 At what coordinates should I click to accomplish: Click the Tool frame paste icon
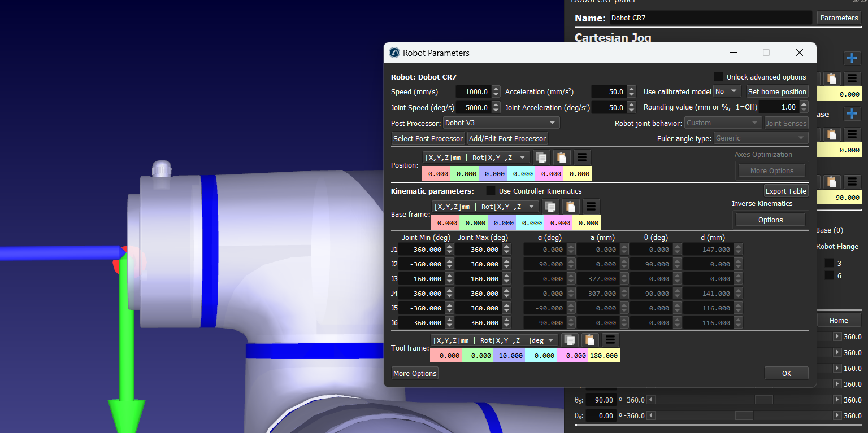coord(589,340)
